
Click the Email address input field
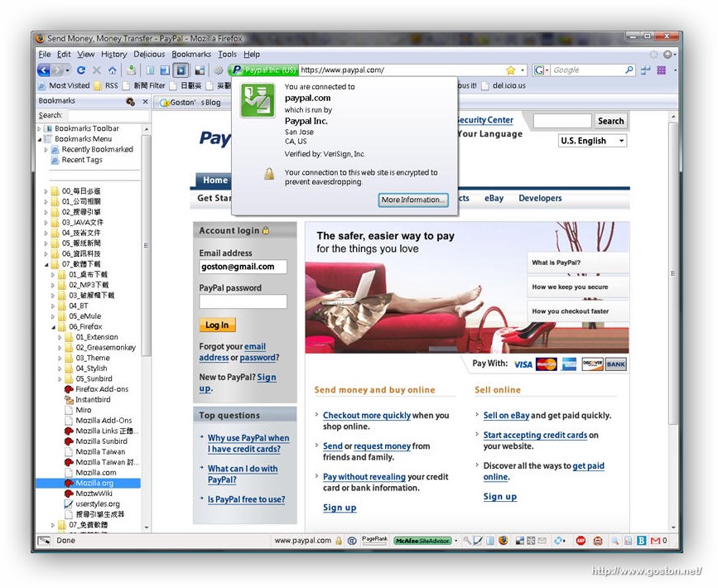[243, 267]
